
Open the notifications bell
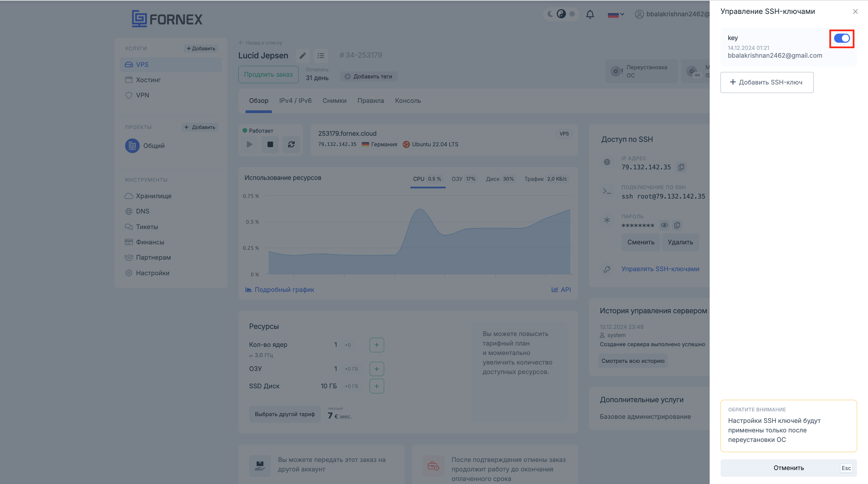coord(590,14)
